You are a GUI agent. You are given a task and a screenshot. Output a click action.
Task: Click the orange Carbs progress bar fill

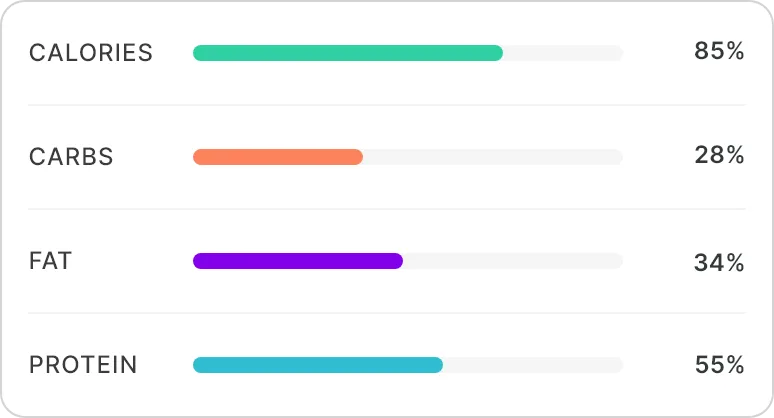[277, 157]
